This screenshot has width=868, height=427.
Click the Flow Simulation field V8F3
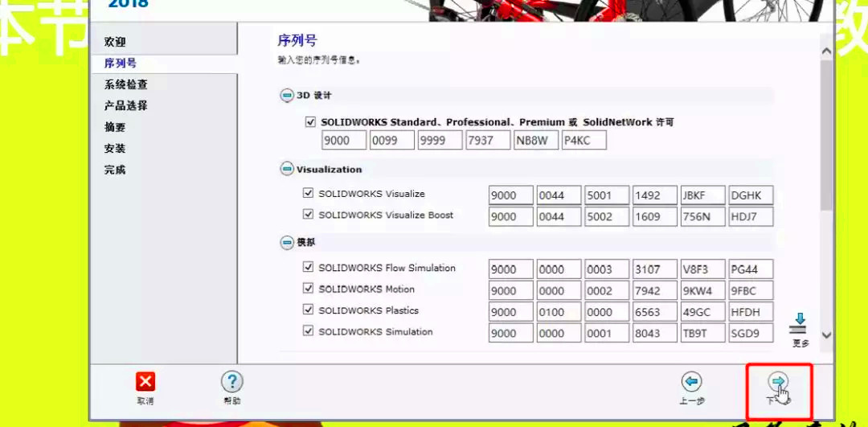pyautogui.click(x=703, y=269)
